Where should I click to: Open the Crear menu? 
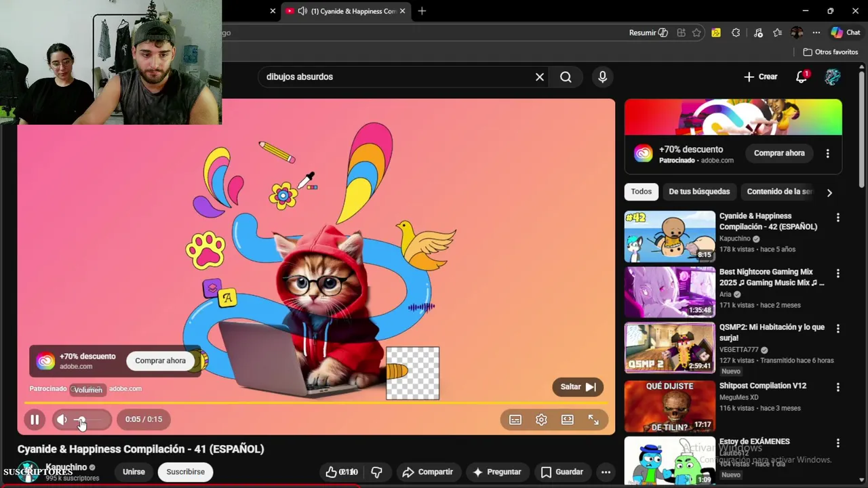point(761,77)
